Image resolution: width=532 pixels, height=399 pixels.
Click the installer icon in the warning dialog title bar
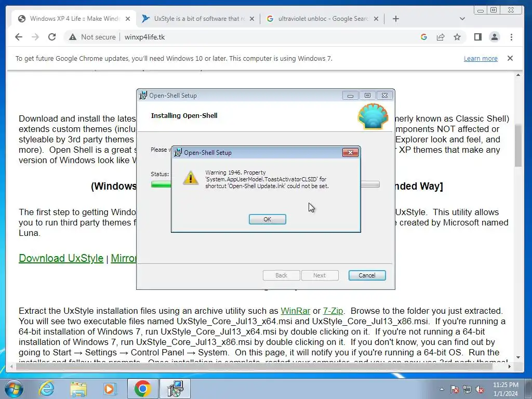click(178, 152)
